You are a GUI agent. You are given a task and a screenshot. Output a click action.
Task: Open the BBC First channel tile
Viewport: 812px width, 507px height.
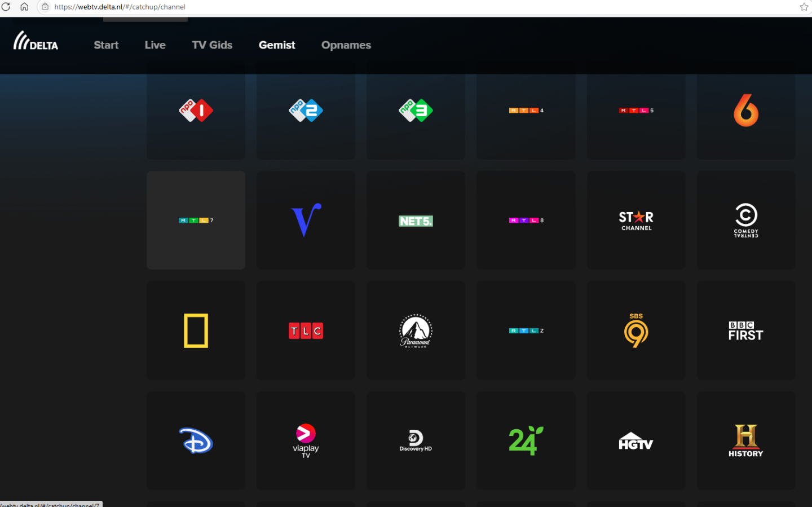(x=745, y=330)
